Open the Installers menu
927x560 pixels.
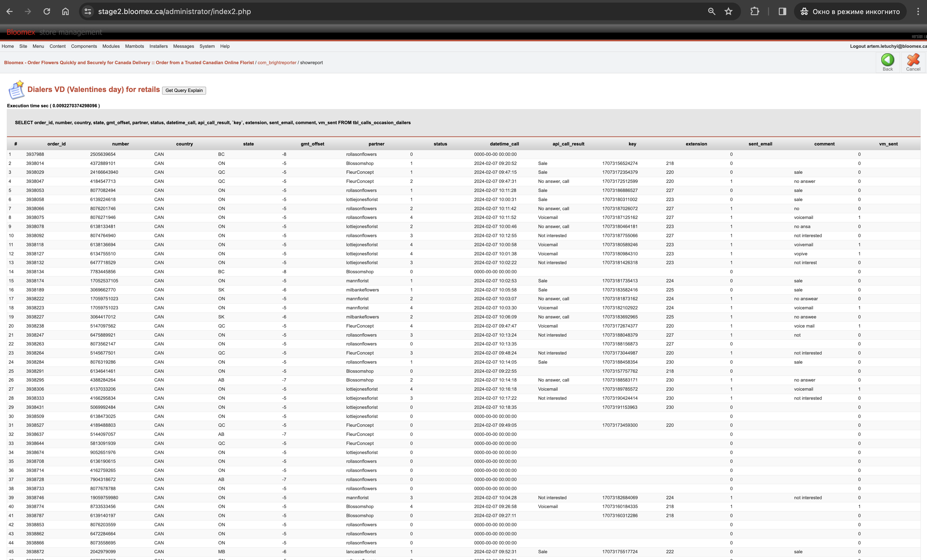(x=158, y=46)
